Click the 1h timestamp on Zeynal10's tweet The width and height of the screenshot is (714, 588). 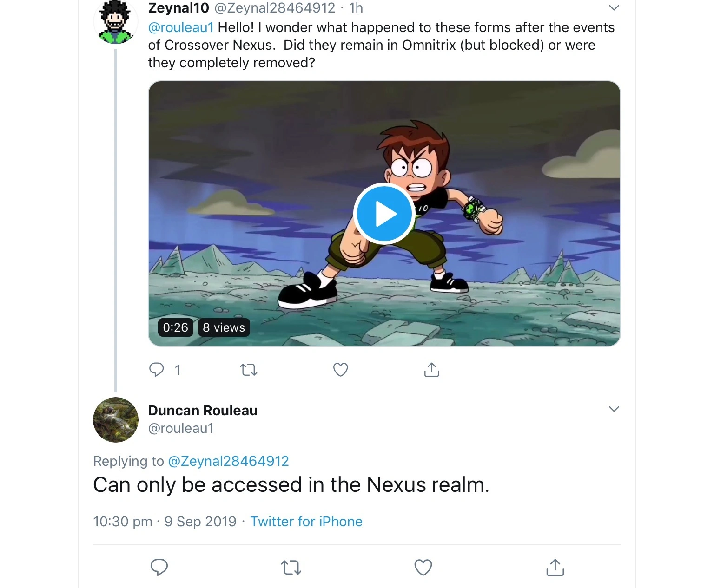[x=356, y=8]
